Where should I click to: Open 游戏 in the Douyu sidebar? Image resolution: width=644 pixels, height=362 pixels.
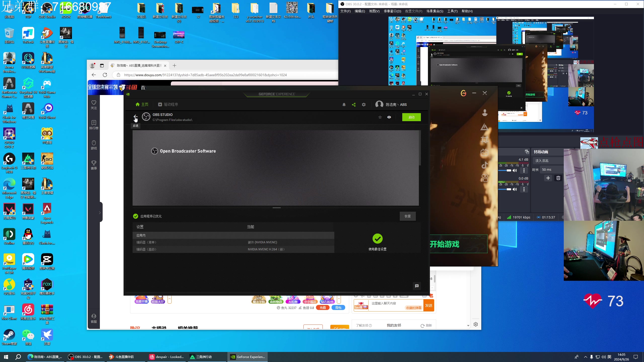(x=94, y=145)
